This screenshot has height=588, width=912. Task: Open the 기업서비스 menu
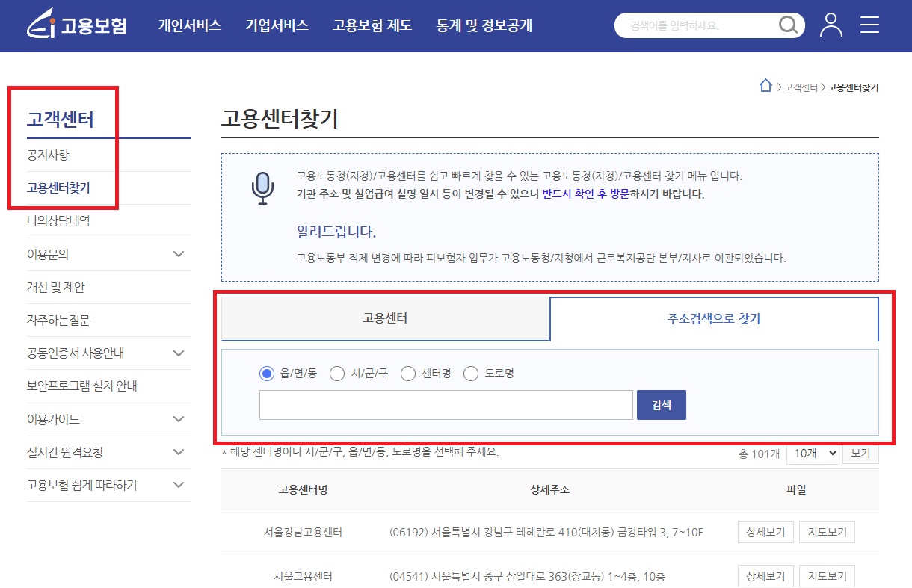(x=277, y=25)
